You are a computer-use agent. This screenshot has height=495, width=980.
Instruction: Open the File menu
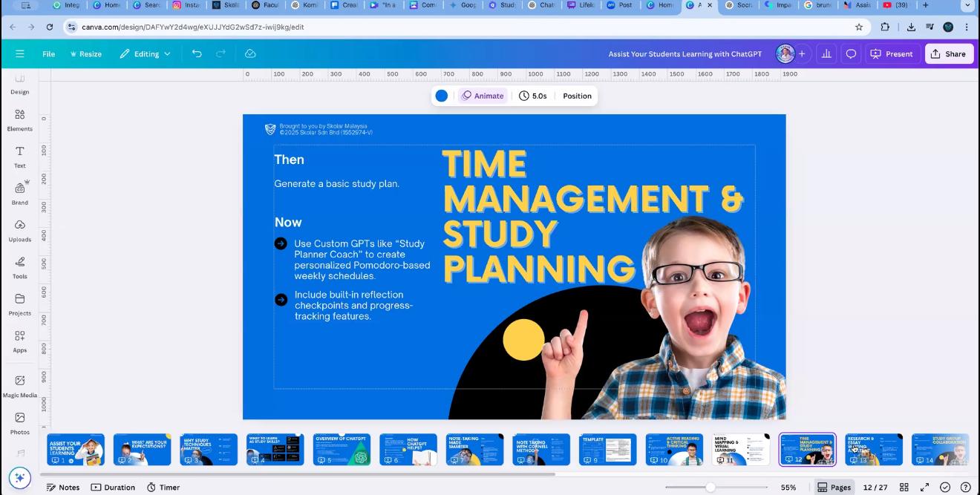[x=48, y=53]
